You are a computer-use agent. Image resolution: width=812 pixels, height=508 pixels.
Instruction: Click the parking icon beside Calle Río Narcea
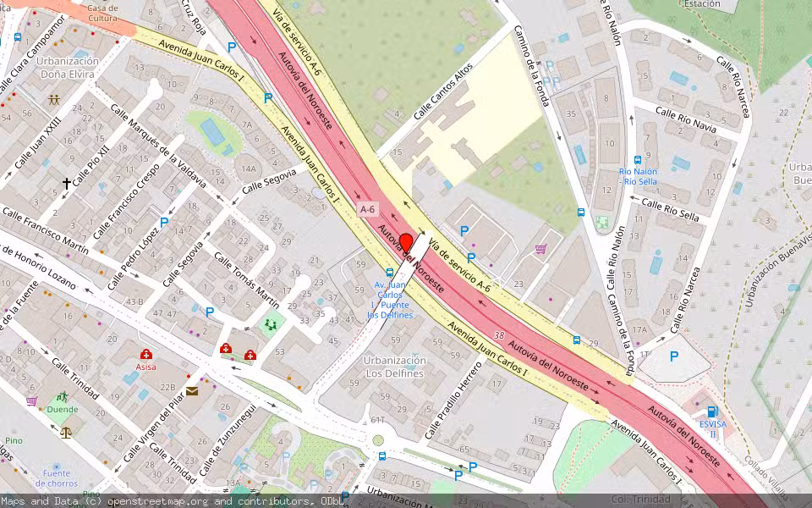[674, 356]
